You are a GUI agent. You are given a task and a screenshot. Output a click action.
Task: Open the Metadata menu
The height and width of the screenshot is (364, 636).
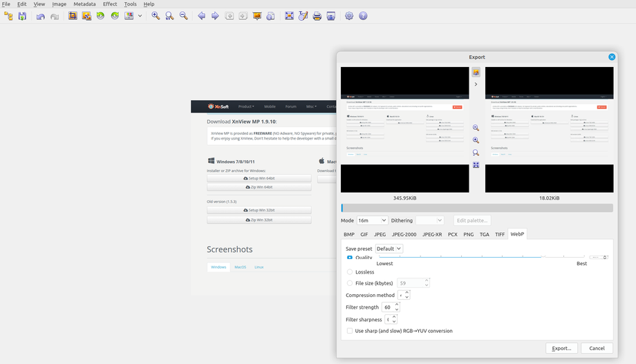[x=85, y=4]
